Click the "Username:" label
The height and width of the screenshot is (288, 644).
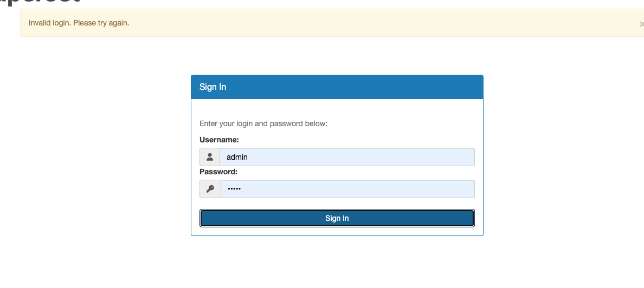[x=219, y=140]
